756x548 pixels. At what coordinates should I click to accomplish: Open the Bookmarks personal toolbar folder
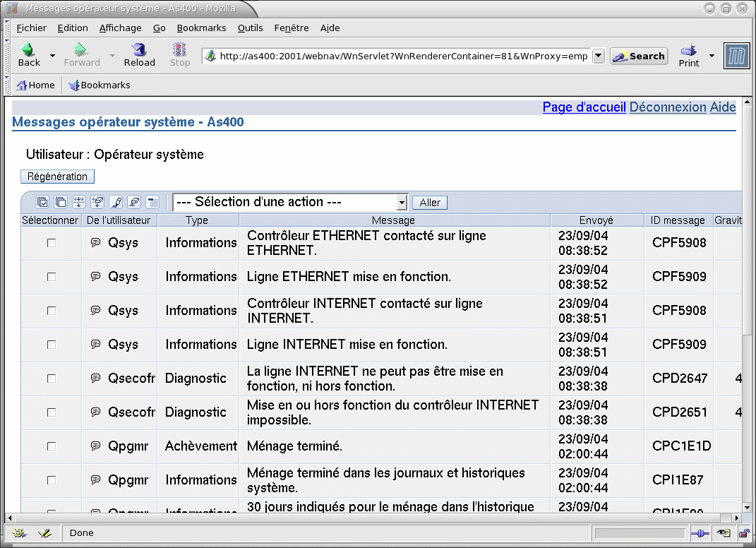100,85
